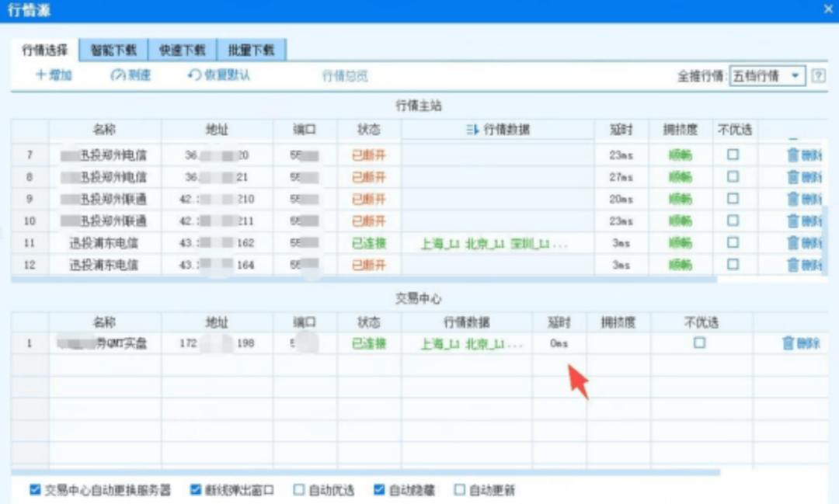
Task: Switch to the 智能下载 tab
Action: click(x=113, y=50)
